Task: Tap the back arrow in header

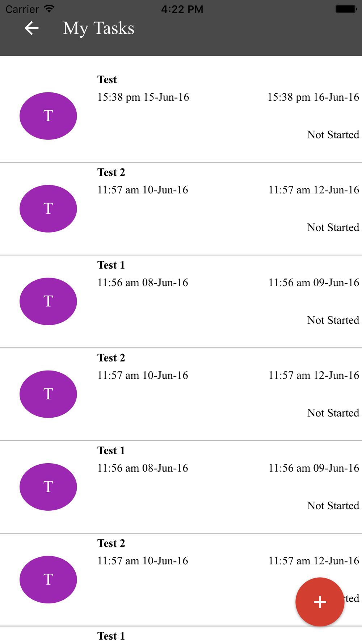Action: [31, 28]
